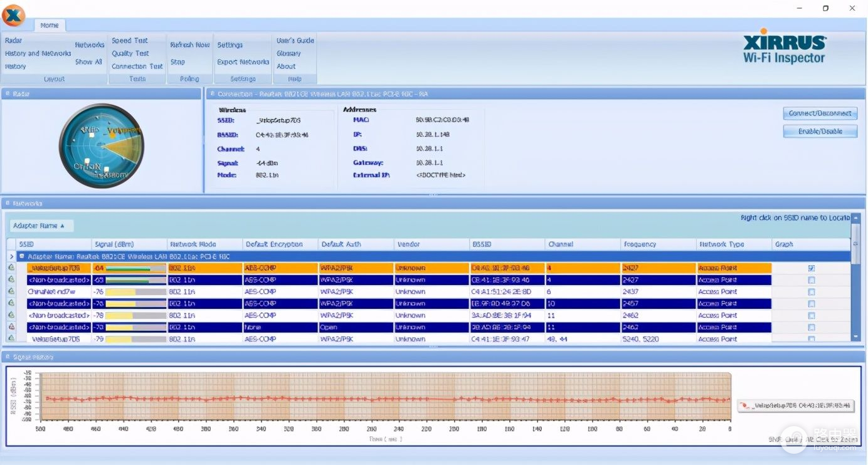
Task: Click the pin icon on Signal History header
Action: click(x=7, y=357)
